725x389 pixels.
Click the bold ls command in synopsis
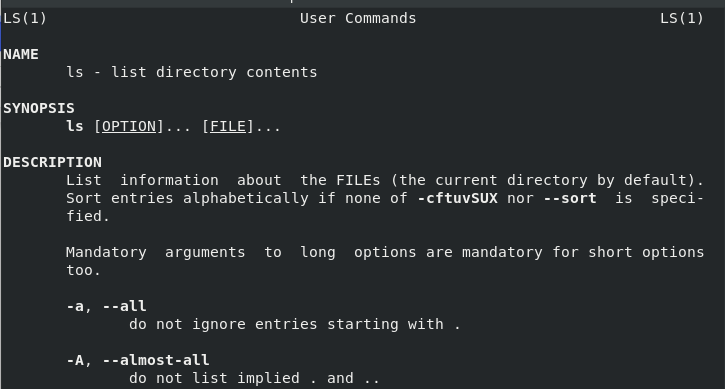[75, 126]
